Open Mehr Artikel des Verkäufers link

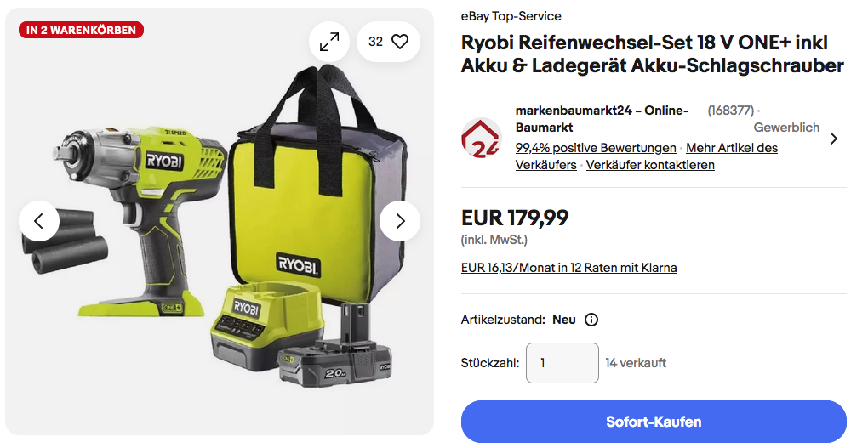point(647,156)
